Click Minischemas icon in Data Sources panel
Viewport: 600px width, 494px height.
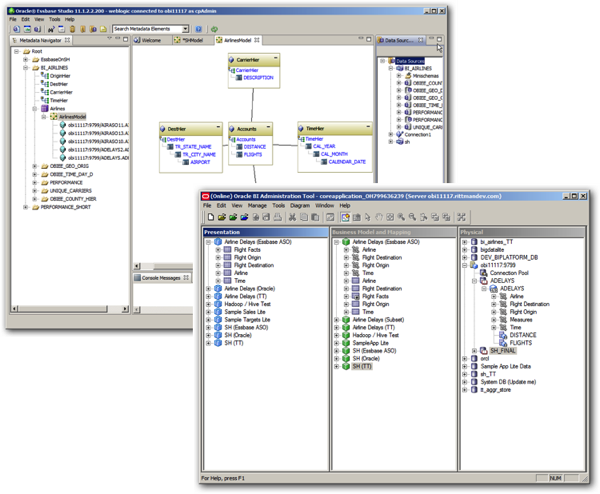tap(408, 76)
